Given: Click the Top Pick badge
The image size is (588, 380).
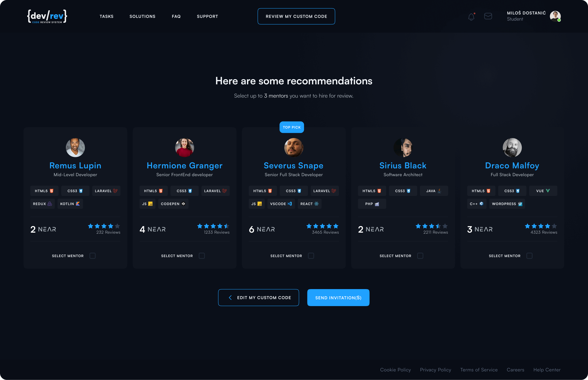Looking at the screenshot, I should point(292,127).
